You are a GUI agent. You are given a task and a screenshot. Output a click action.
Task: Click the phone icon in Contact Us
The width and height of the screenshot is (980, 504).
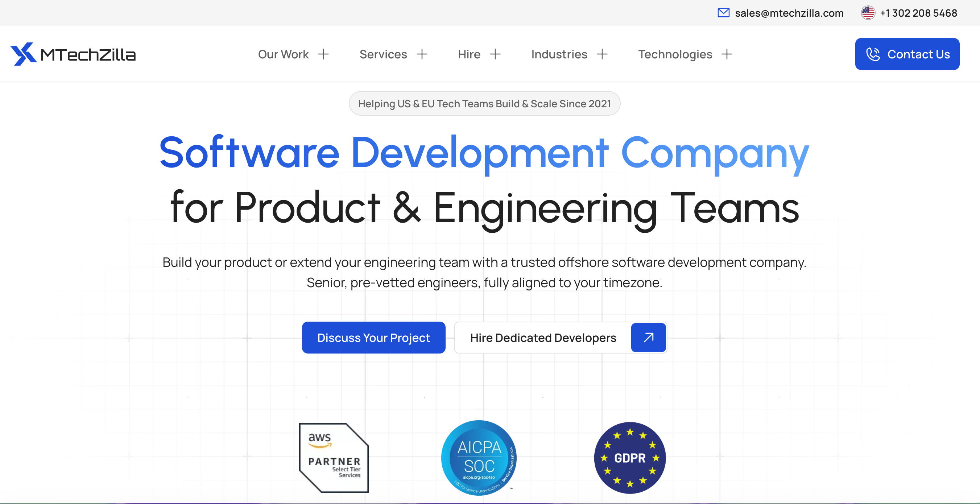(x=873, y=54)
